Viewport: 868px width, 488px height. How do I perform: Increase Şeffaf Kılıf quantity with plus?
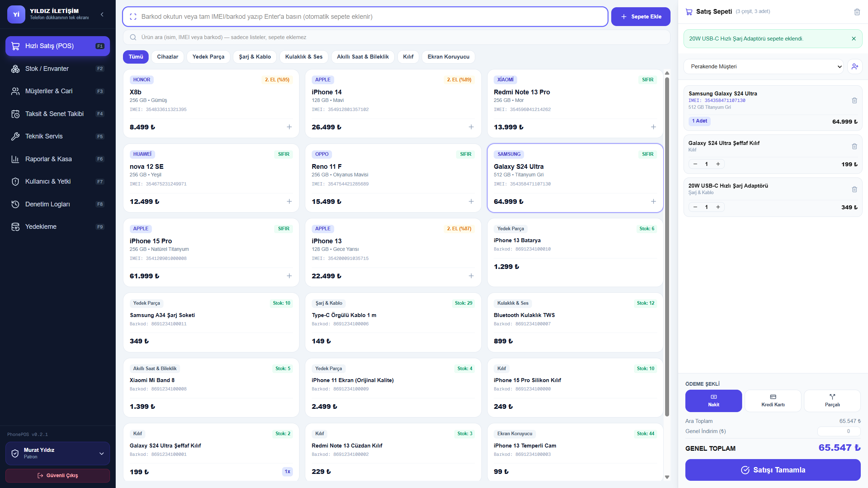click(718, 164)
